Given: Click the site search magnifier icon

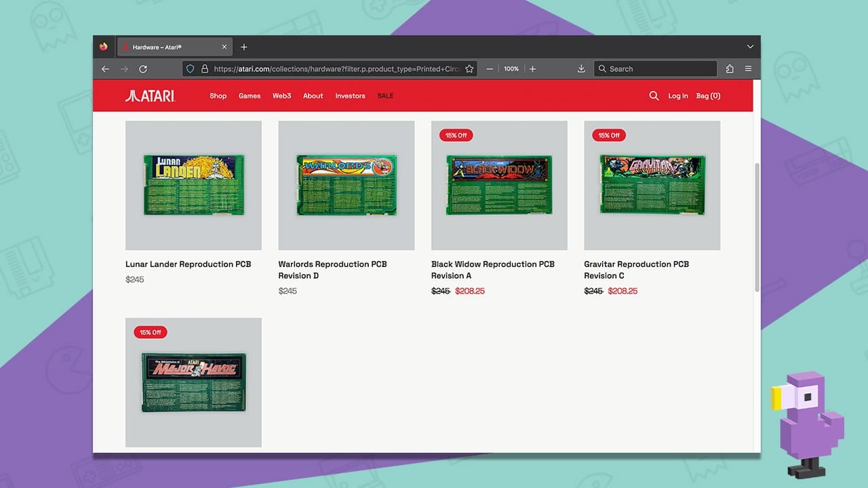Looking at the screenshot, I should tap(654, 96).
